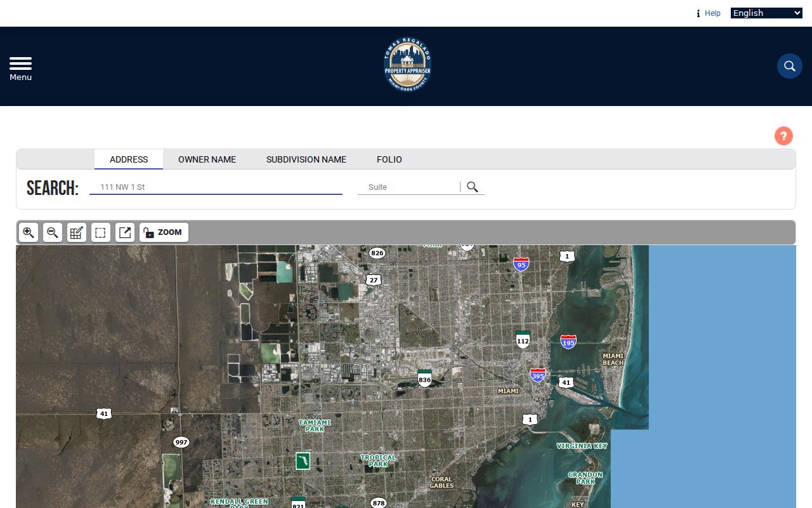Click the I-95 highway shield on map
The image size is (812, 508).
(x=521, y=264)
